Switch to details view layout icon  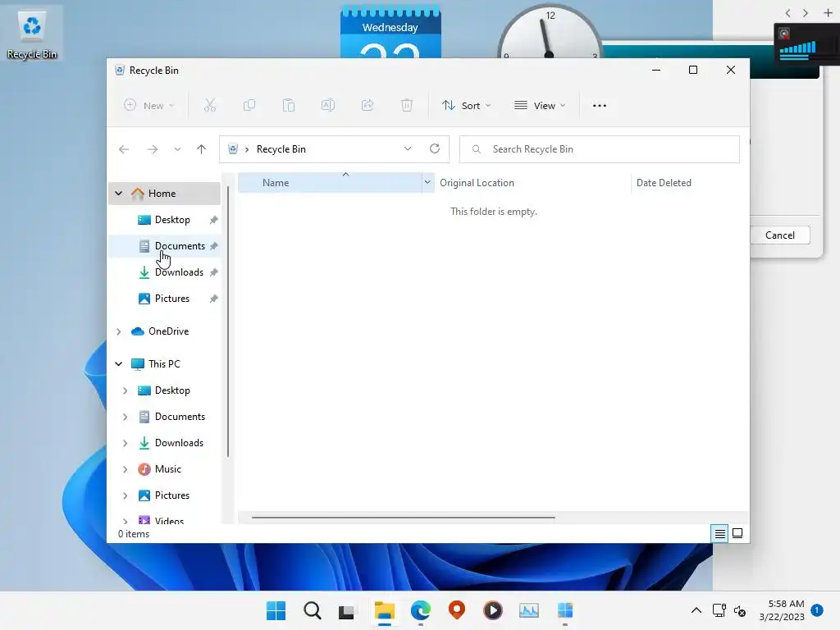(719, 533)
